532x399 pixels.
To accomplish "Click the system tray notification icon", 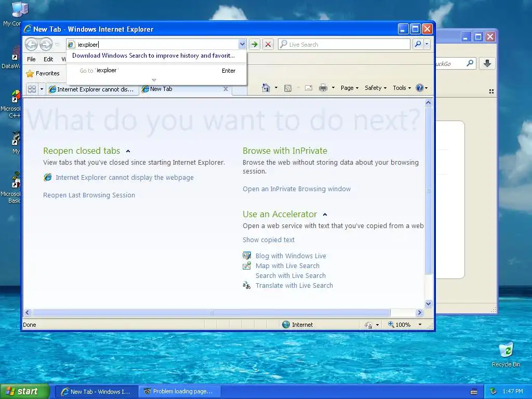I will pos(494,392).
